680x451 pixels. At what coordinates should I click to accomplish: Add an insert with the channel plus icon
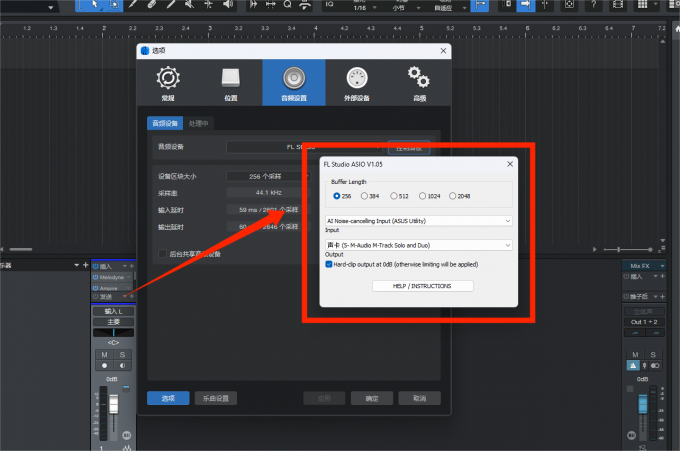(x=132, y=266)
